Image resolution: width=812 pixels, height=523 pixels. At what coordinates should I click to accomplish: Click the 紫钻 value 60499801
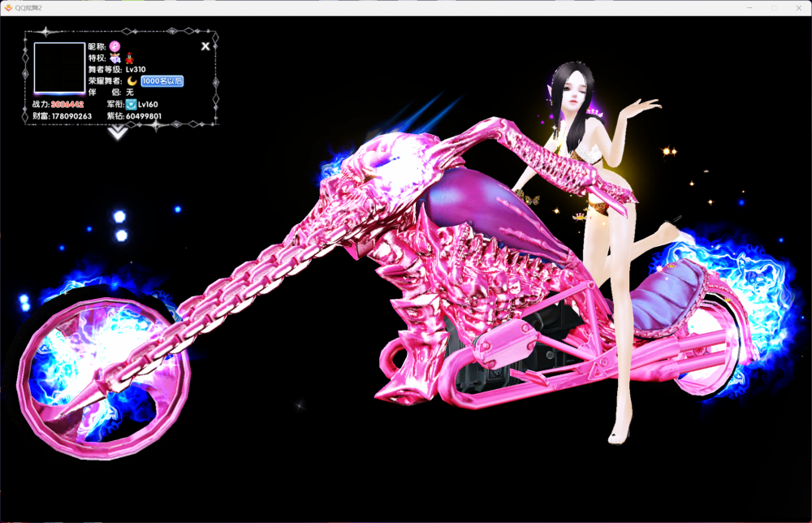point(144,116)
